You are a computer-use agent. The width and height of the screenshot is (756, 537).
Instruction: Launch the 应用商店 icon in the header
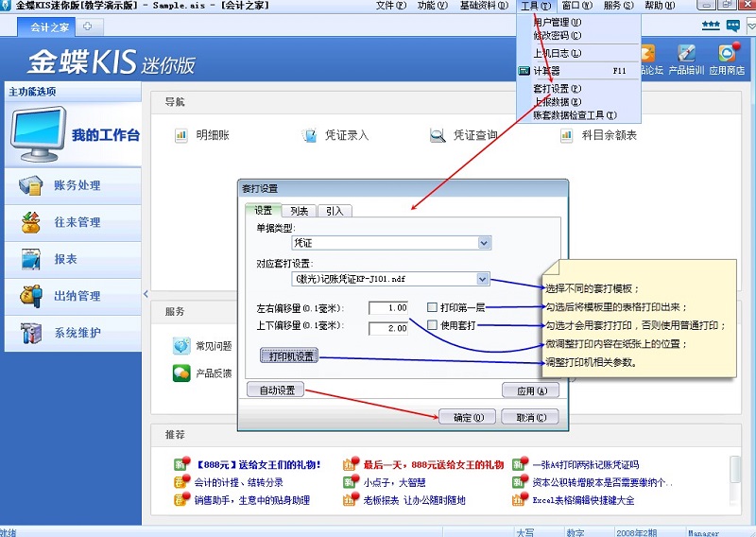click(726, 54)
